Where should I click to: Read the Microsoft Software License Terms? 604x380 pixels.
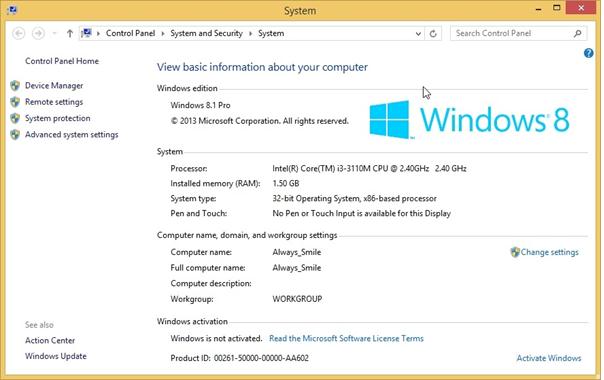[346, 338]
